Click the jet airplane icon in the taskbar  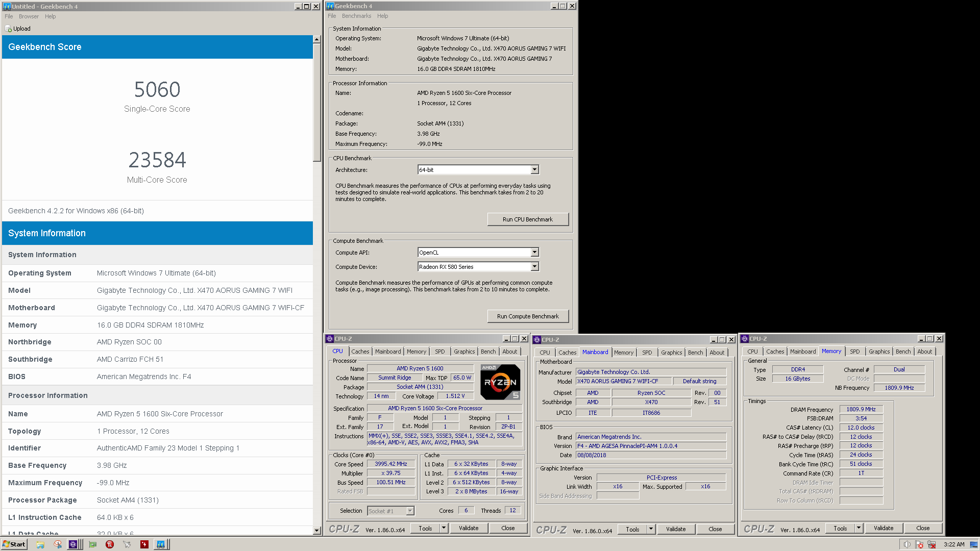pyautogui.click(x=127, y=544)
